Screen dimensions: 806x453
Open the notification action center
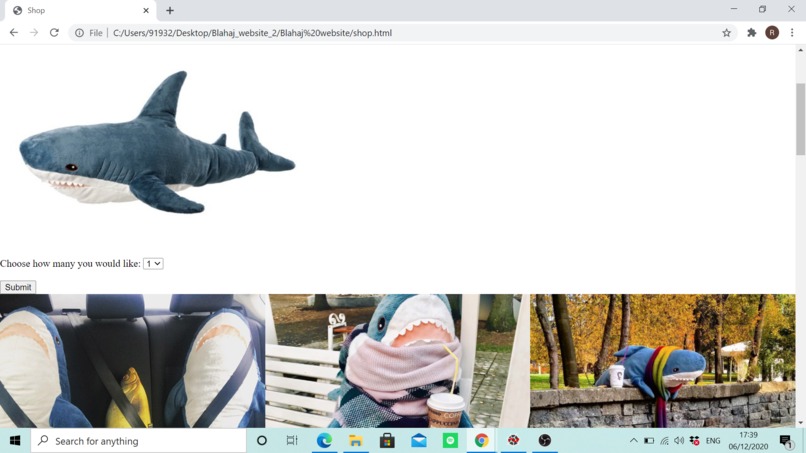coord(786,441)
